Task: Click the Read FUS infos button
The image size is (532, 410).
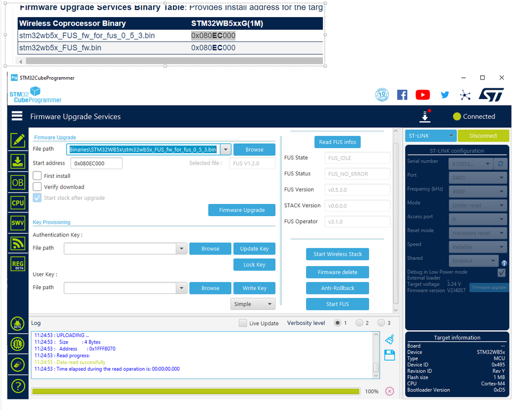Action: [338, 142]
